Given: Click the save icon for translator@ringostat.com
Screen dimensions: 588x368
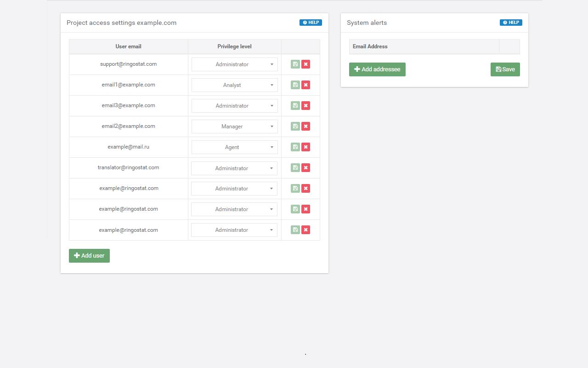Looking at the screenshot, I should [295, 167].
